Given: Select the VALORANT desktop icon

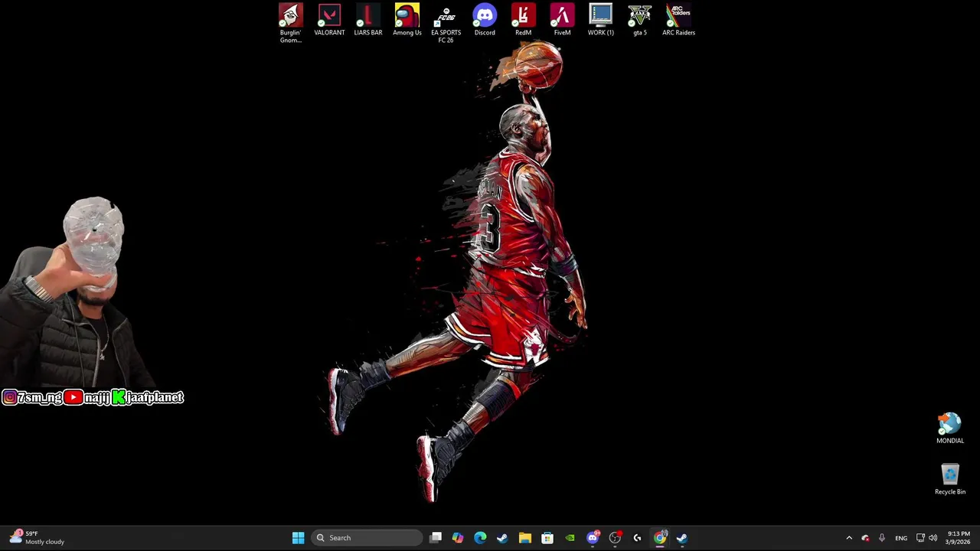Looking at the screenshot, I should [329, 20].
